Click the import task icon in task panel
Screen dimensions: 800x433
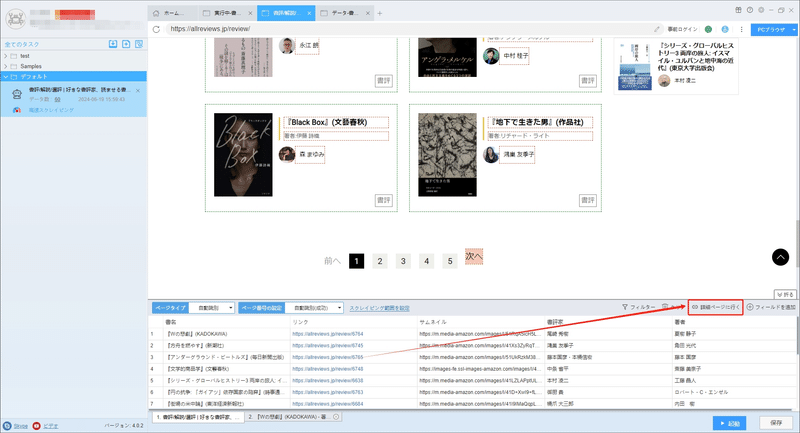113,44
